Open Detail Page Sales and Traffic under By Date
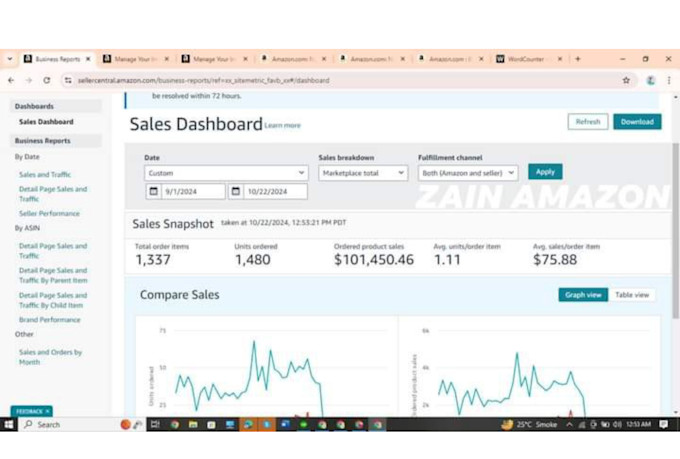Image resolution: width=680 pixels, height=459 pixels. tap(53, 194)
